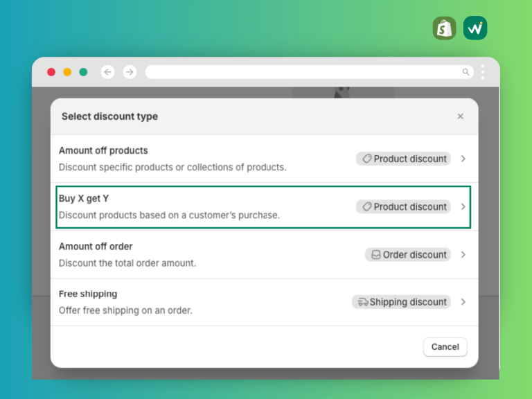532x399 pixels.
Task: Click the Shopify bag logo icon
Action: (x=444, y=28)
